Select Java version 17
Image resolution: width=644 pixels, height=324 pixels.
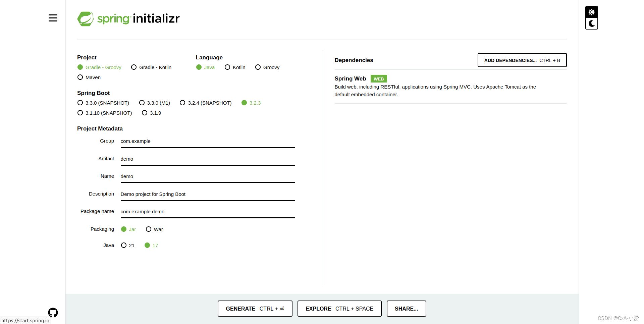click(151, 246)
